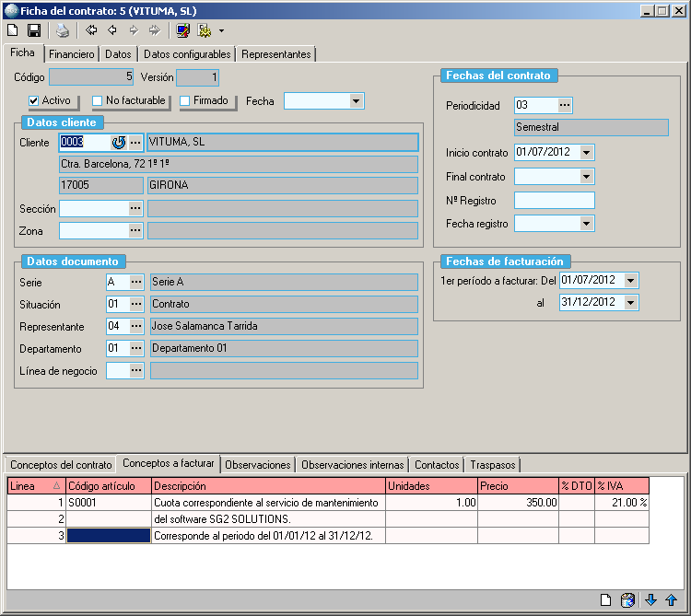The image size is (691, 616).
Task: Open the Observaciones internas tab
Action: tap(353, 465)
